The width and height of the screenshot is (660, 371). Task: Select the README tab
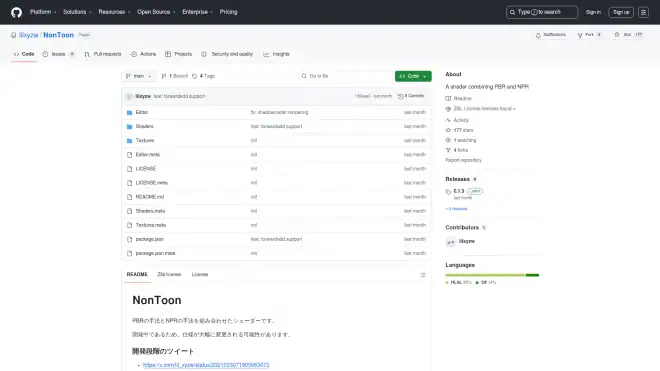pyautogui.click(x=137, y=275)
